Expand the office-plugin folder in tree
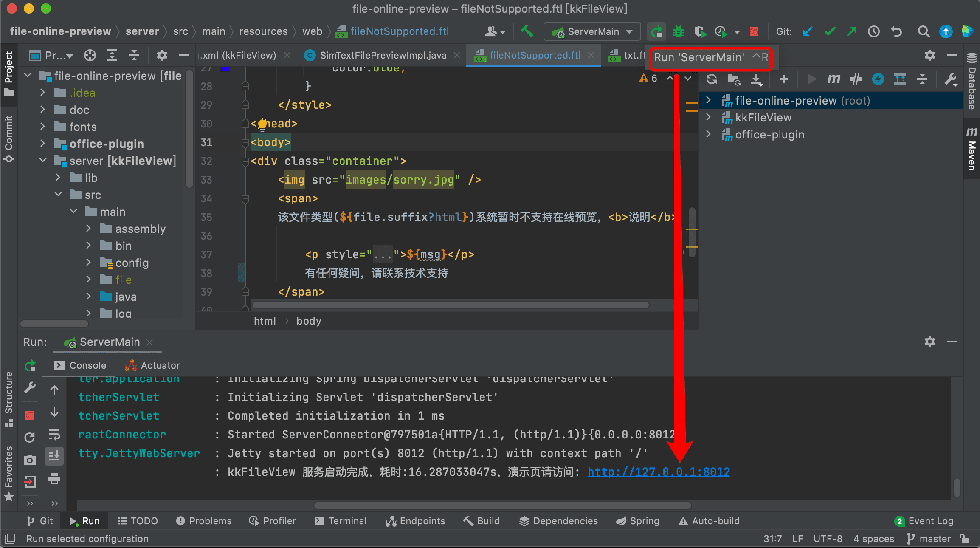The height and width of the screenshot is (548, 980). [x=42, y=144]
